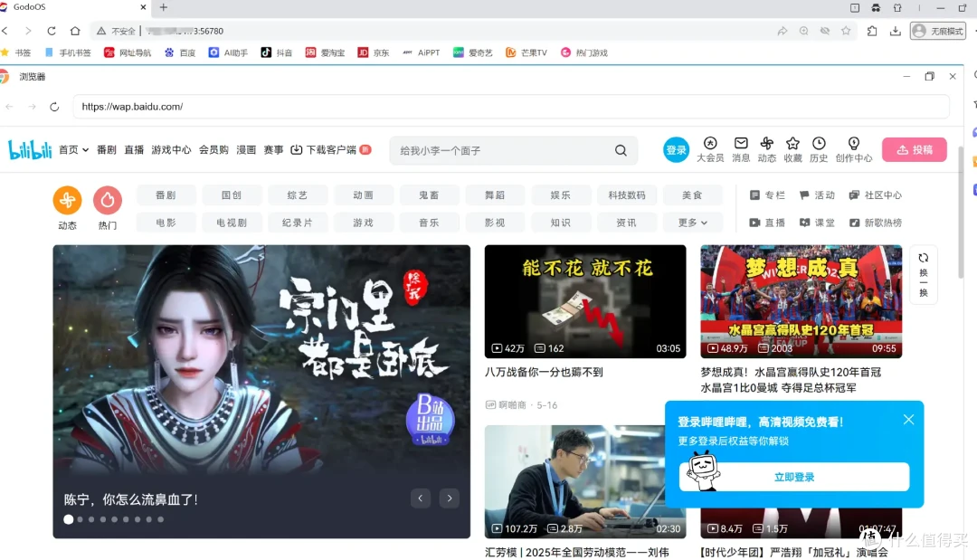Select the 国创 category

[232, 195]
